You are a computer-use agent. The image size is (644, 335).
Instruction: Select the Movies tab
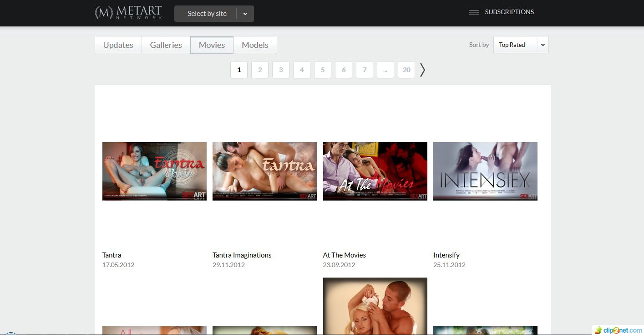212,45
